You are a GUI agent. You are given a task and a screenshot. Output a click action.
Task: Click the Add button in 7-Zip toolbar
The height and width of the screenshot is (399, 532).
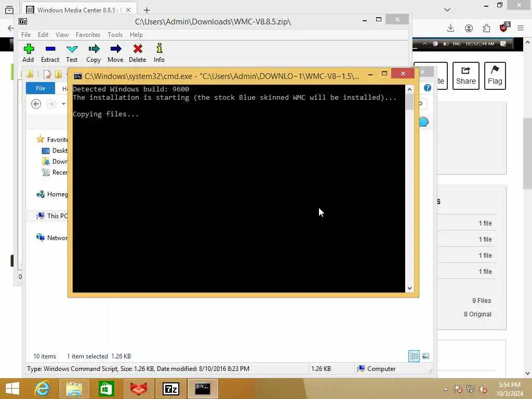28,53
